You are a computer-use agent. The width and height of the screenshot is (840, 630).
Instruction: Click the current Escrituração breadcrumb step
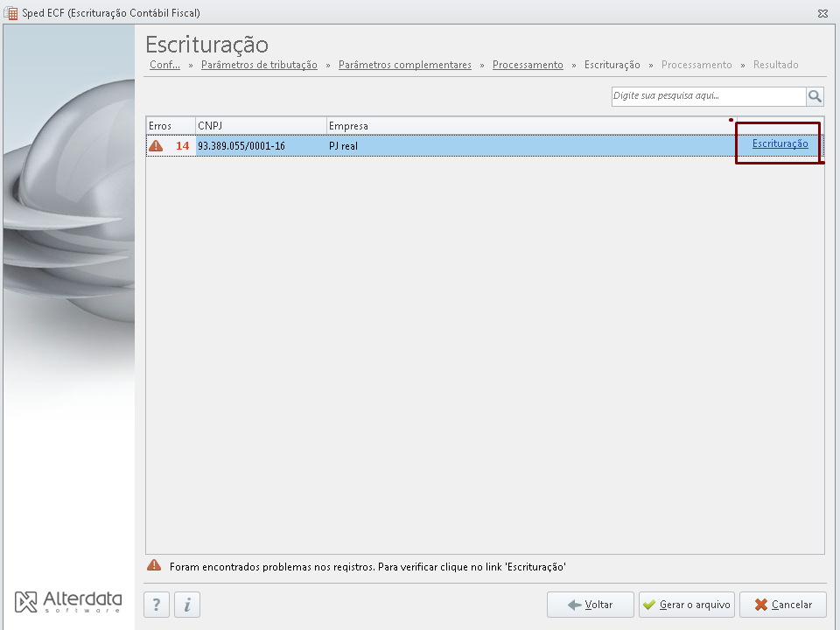612,65
